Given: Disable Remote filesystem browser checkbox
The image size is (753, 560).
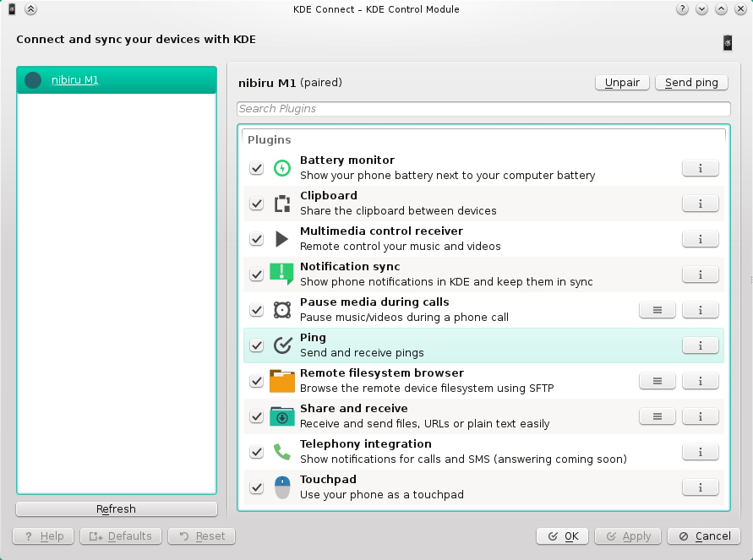Looking at the screenshot, I should coord(256,381).
